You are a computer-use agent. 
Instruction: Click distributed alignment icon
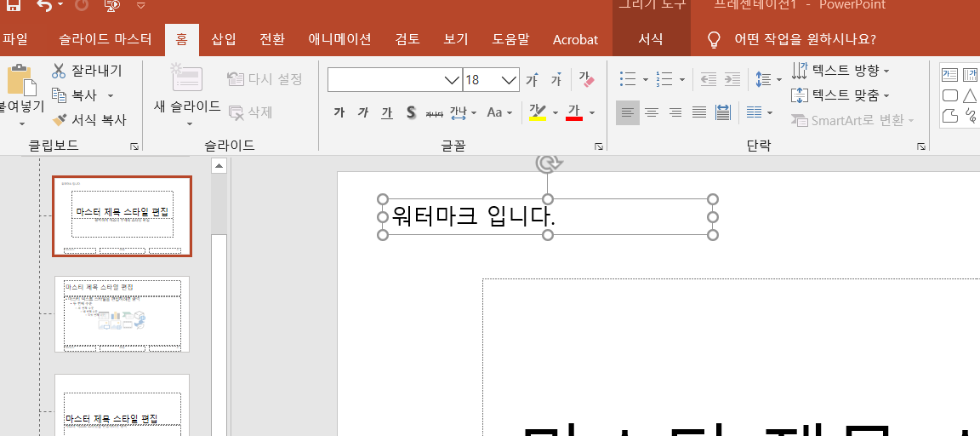(x=723, y=112)
